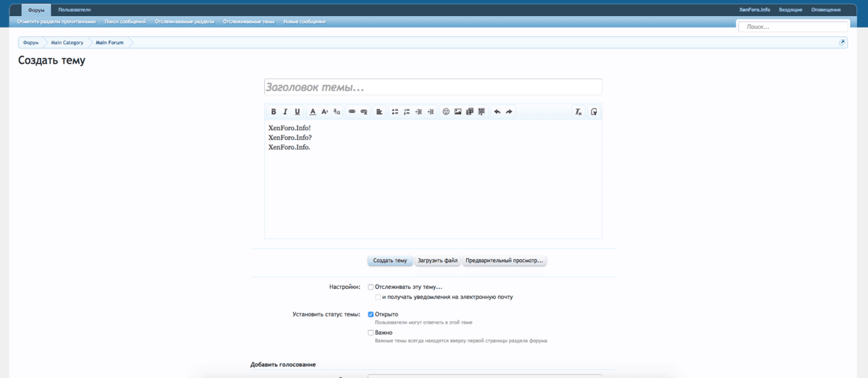The width and height of the screenshot is (868, 378).
Task: Check the 'Важно' sticky checkbox
Action: [x=371, y=332]
